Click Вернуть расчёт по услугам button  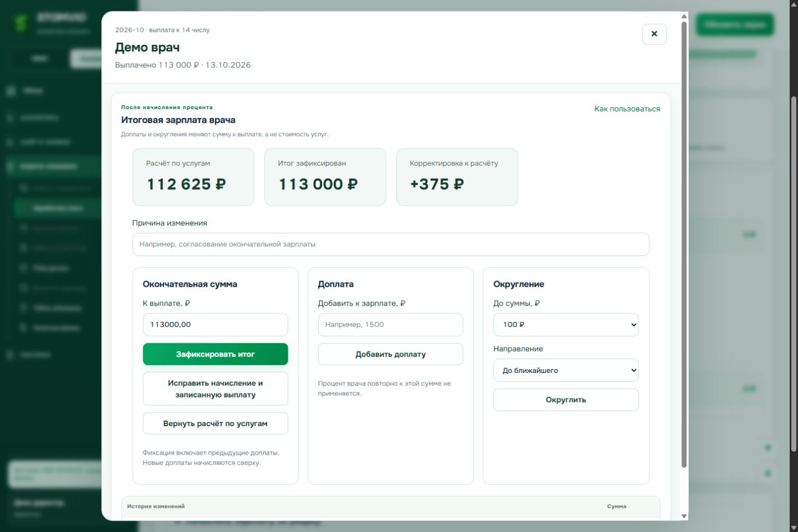(x=215, y=423)
